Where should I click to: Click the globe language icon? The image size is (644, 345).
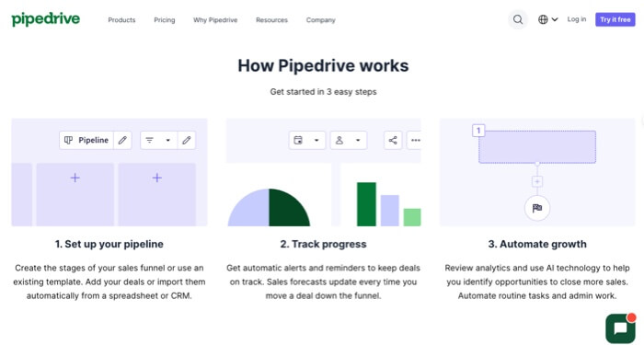(543, 19)
